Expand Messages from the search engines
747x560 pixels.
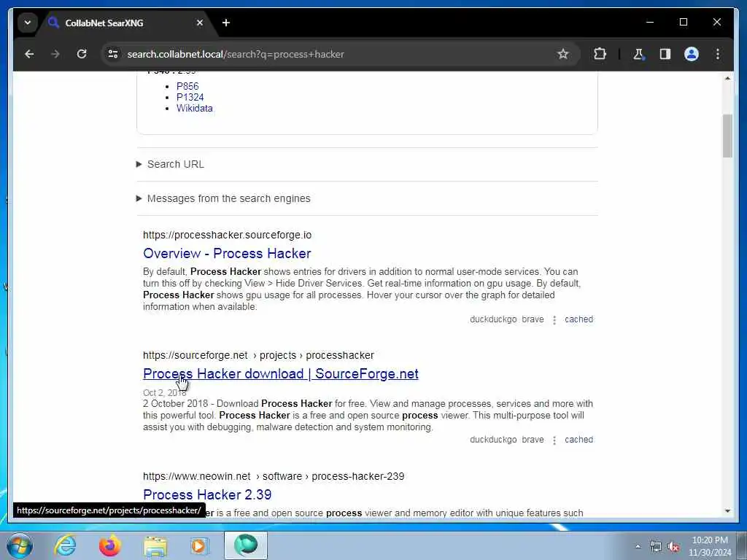click(223, 198)
